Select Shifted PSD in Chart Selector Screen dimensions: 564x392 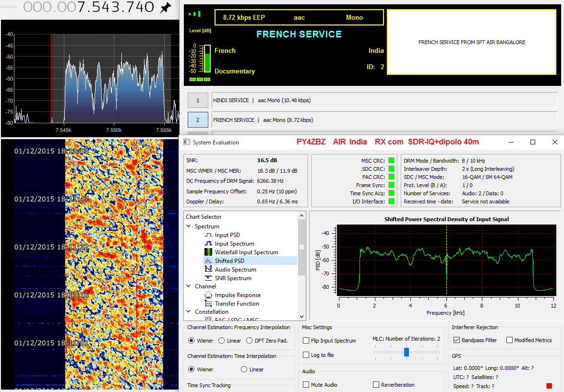229,261
